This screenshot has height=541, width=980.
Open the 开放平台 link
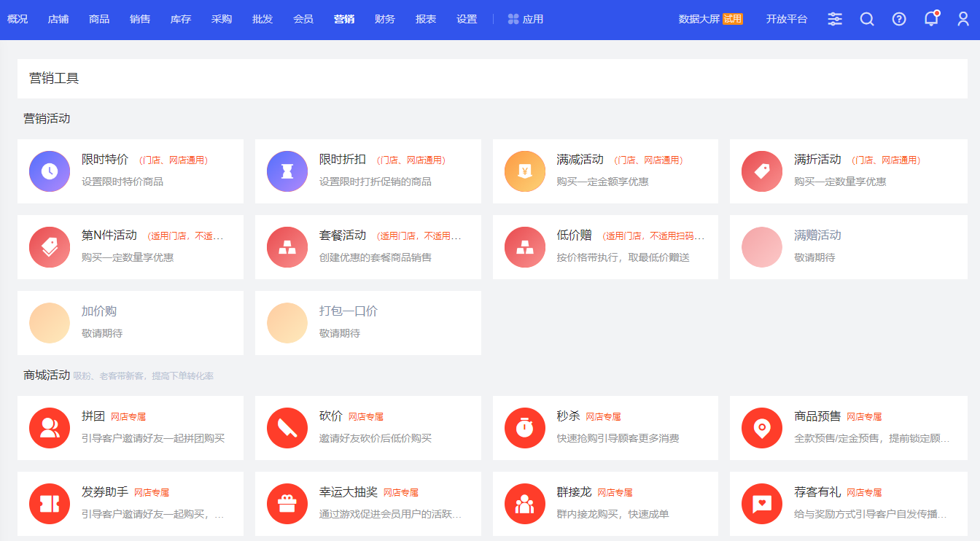(x=787, y=19)
